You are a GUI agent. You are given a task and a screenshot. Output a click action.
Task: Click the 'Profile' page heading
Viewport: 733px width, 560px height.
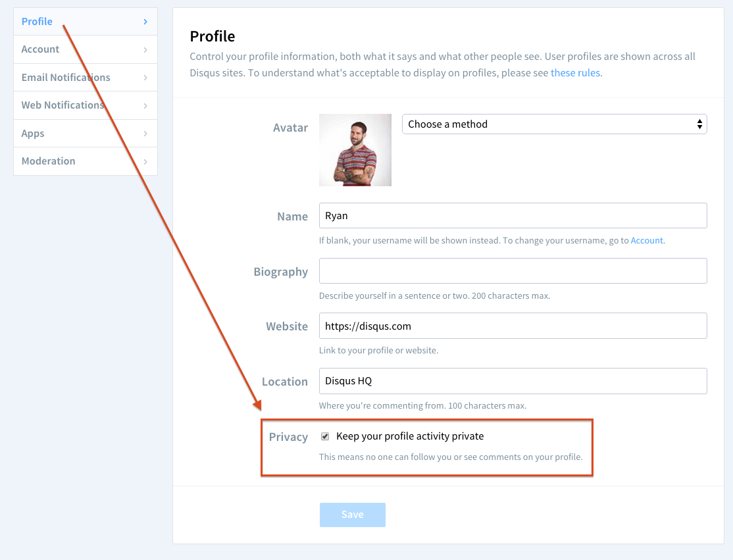213,36
